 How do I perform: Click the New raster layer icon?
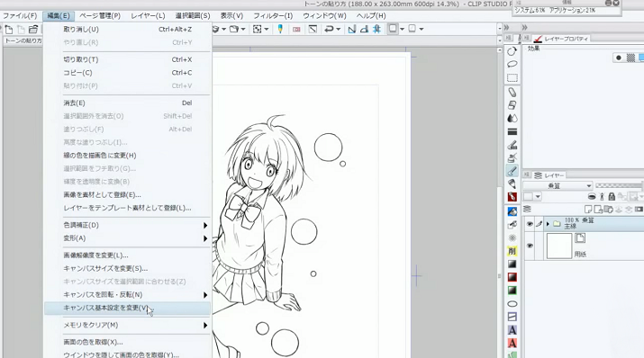pos(588,210)
